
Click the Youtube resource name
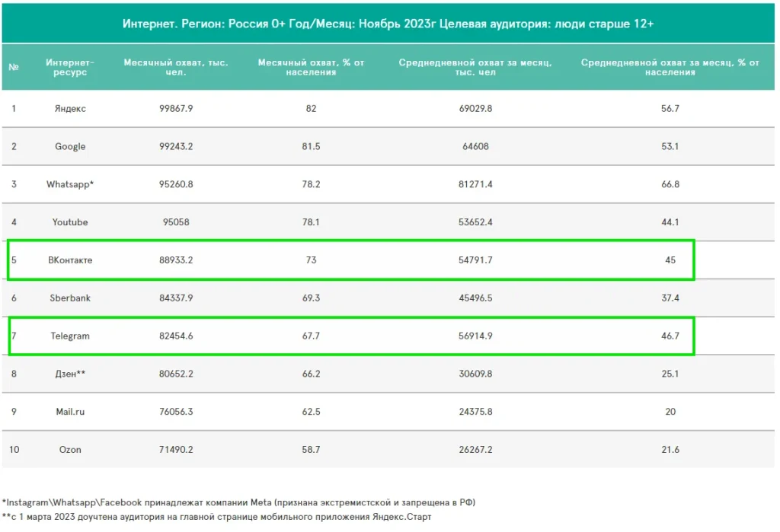coord(70,222)
